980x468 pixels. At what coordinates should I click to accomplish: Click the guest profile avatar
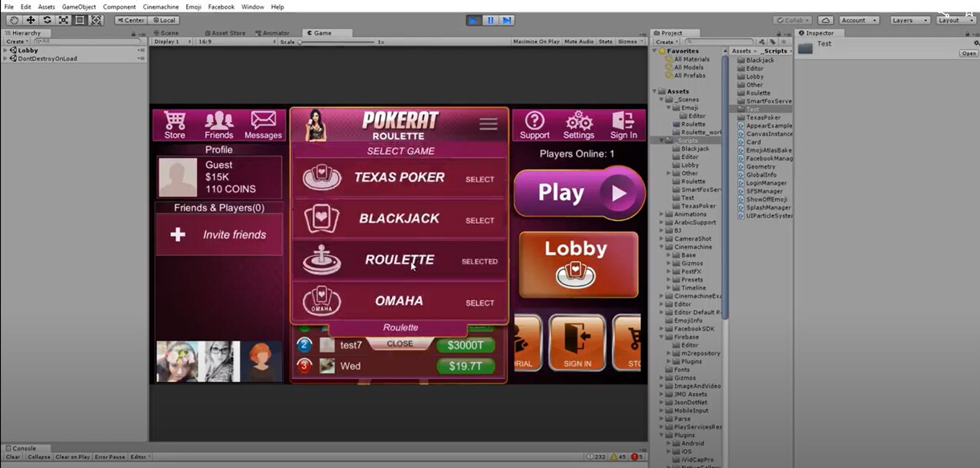tap(178, 177)
